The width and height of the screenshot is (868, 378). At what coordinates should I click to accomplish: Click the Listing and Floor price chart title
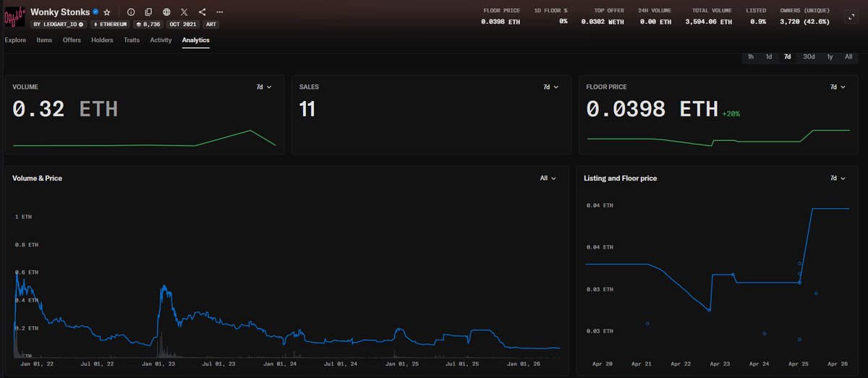pyautogui.click(x=620, y=178)
